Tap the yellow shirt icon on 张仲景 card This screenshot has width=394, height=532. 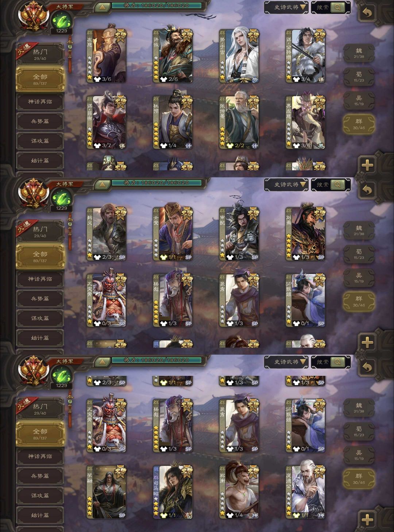coord(230,145)
